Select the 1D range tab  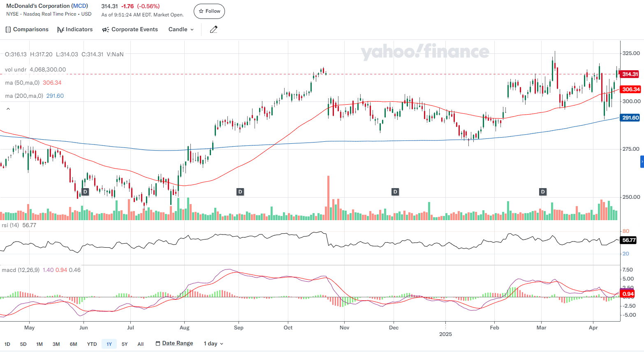[7, 344]
